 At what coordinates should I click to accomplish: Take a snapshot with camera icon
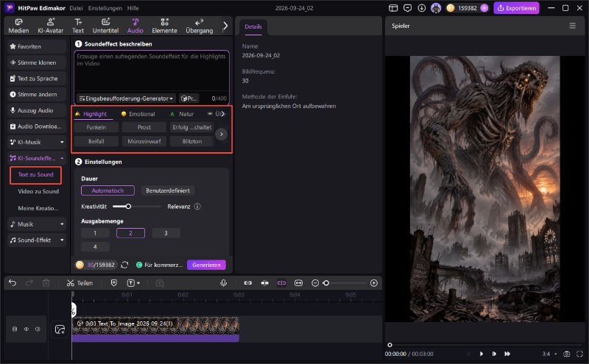(566, 354)
